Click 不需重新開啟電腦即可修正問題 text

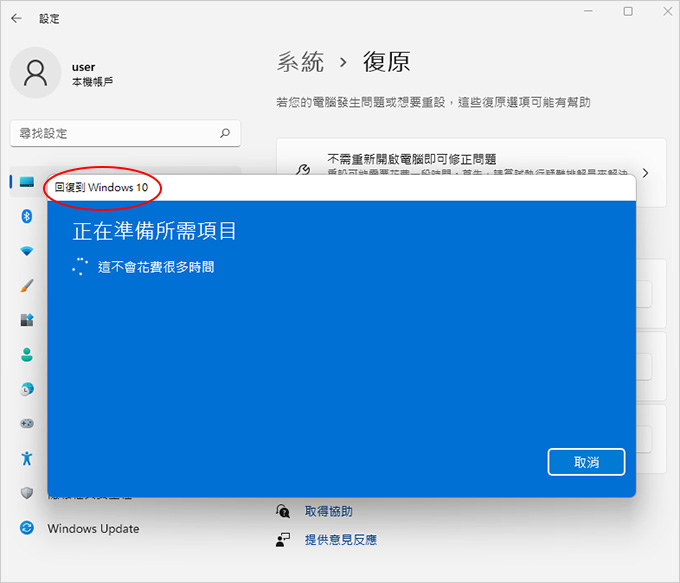(x=412, y=159)
